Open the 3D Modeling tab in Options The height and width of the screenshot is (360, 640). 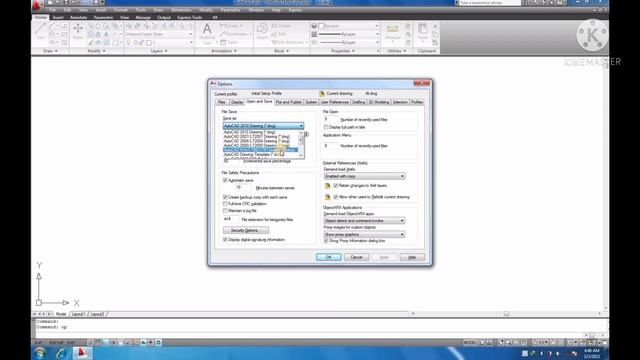click(379, 102)
